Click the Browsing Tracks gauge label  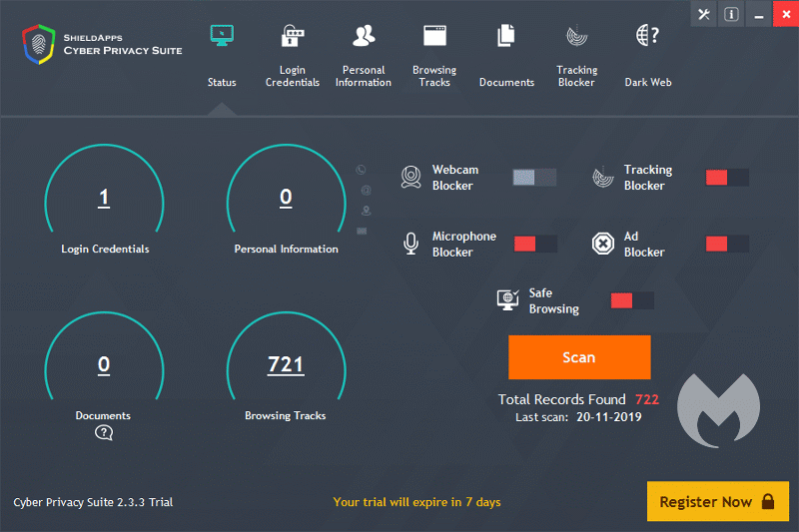[285, 415]
